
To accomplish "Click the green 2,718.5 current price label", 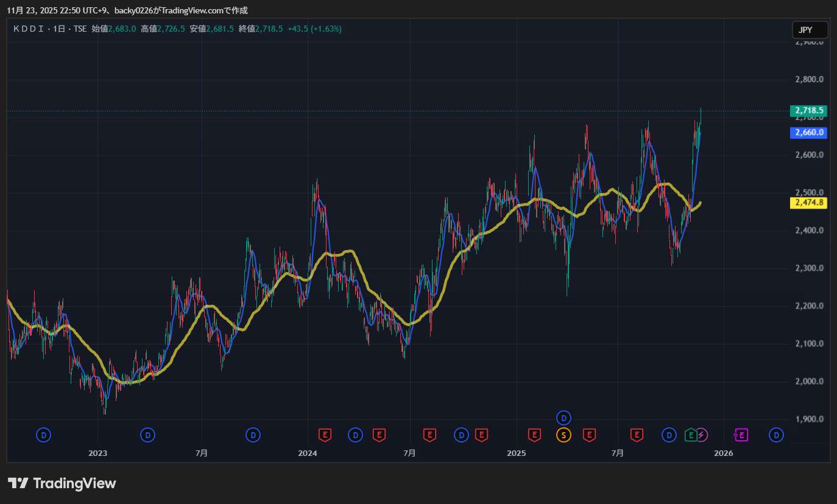I will click(808, 111).
